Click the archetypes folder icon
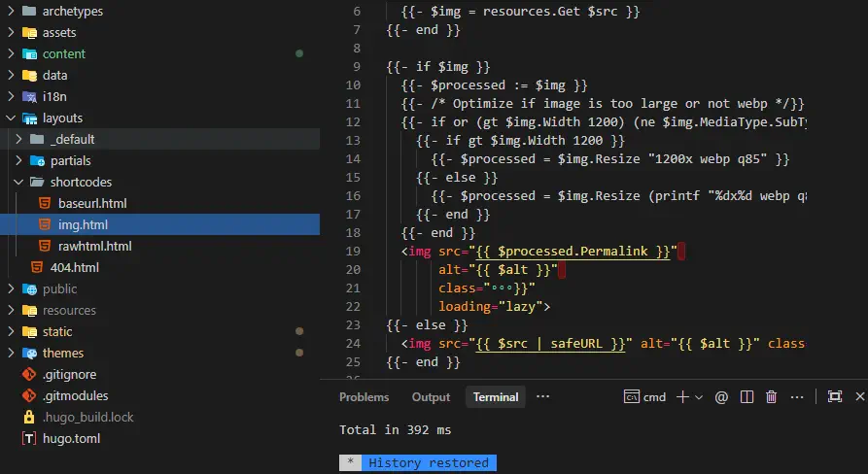 (x=29, y=11)
